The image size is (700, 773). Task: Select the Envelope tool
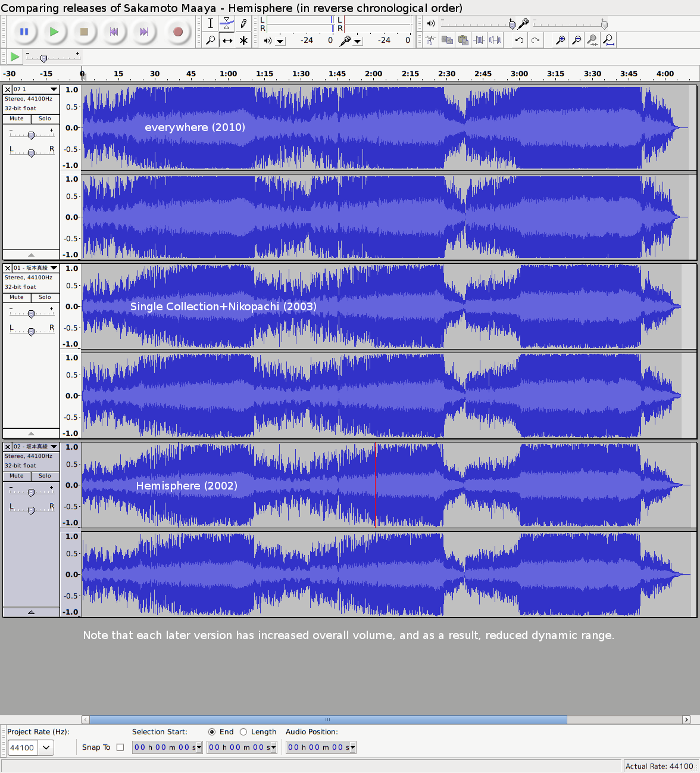(x=227, y=23)
